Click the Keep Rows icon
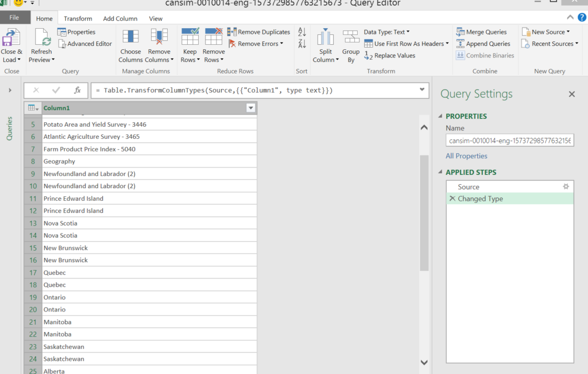Screen dimensions: 588x374 (189, 37)
